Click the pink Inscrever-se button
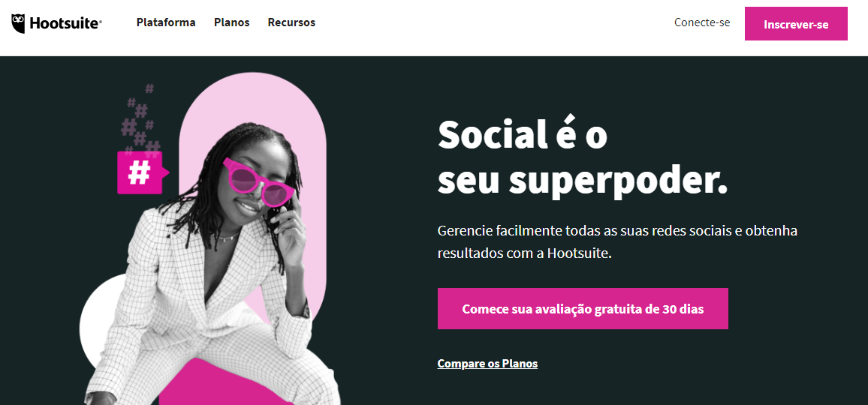868x405 pixels. tap(796, 24)
